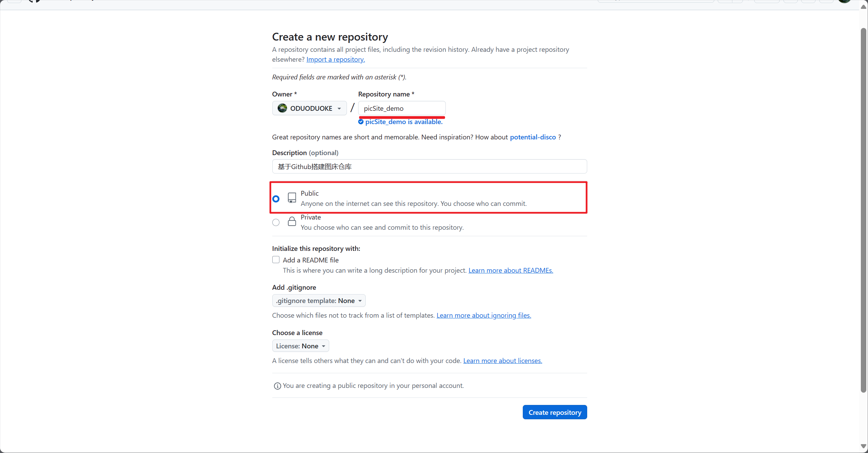Click the ODUODUOKE owner avatar icon
The height and width of the screenshot is (453, 868).
[x=282, y=108]
